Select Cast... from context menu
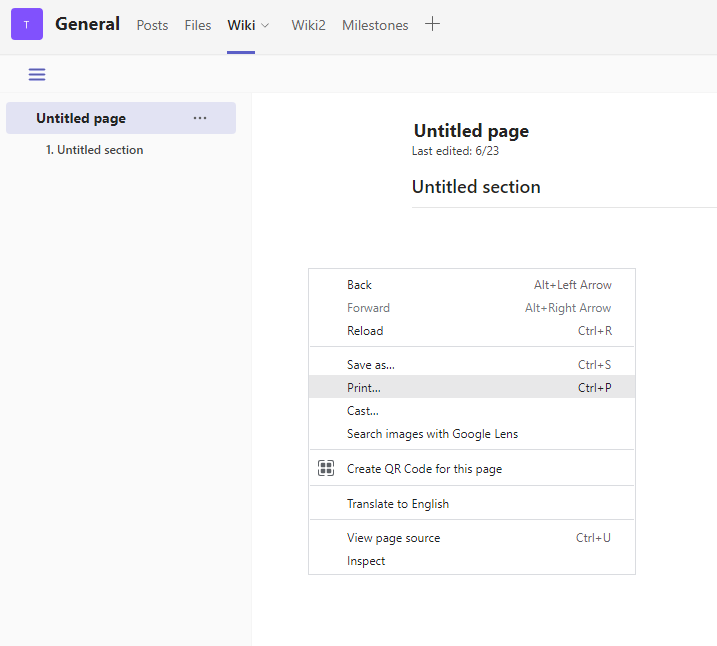Image resolution: width=717 pixels, height=646 pixels. (x=472, y=411)
